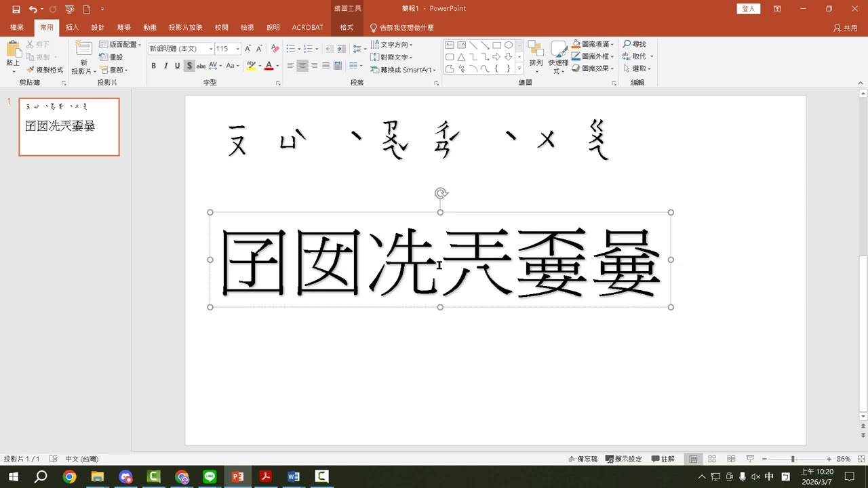
Task: Click the Paste (貼上) clipboard icon
Action: 13,49
